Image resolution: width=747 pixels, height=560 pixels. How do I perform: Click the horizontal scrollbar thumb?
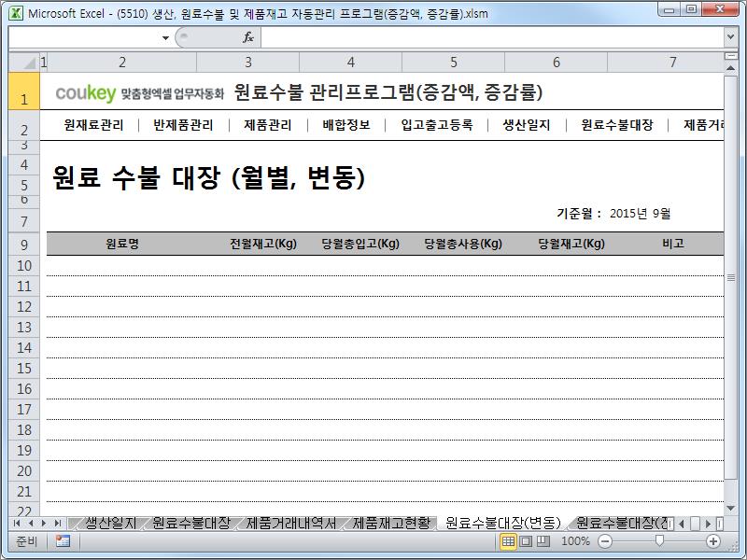(x=695, y=524)
